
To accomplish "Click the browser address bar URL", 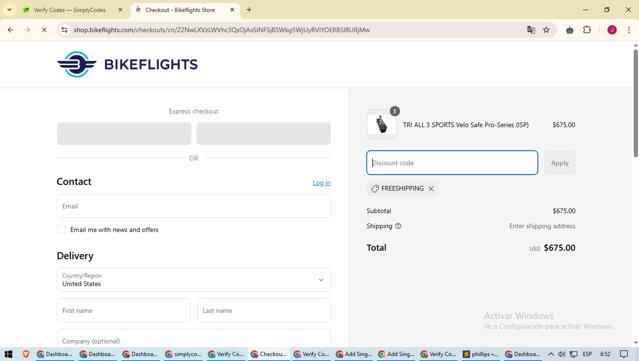I will click(222, 30).
